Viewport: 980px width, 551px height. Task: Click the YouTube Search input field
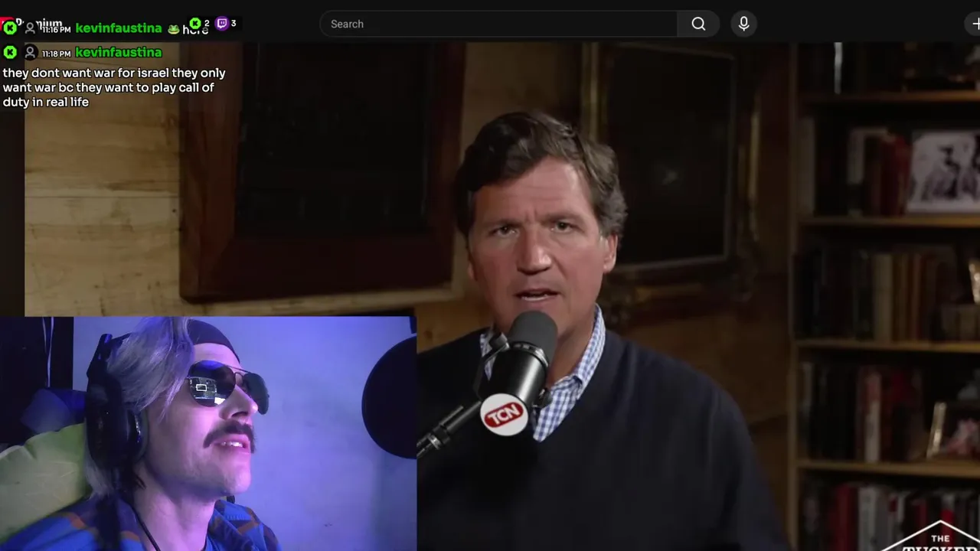click(x=498, y=24)
